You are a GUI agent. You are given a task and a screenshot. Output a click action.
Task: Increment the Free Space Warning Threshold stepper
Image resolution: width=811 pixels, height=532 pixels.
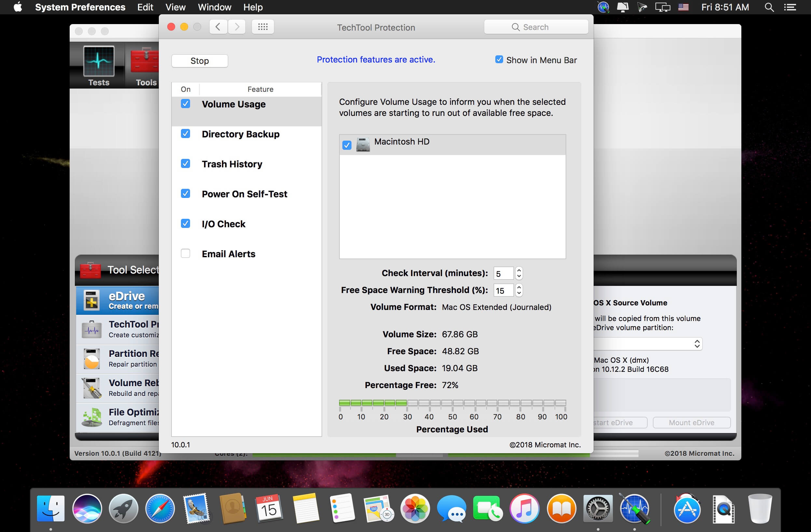pyautogui.click(x=519, y=287)
